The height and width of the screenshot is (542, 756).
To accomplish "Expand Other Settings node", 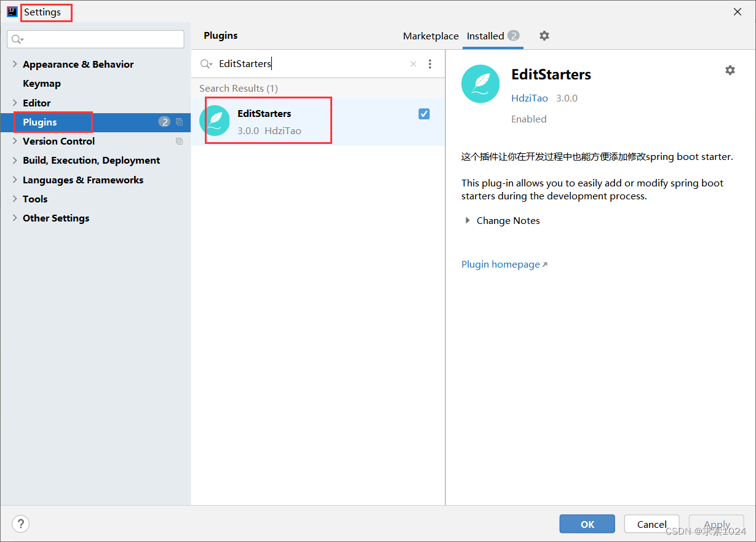I will (x=15, y=218).
